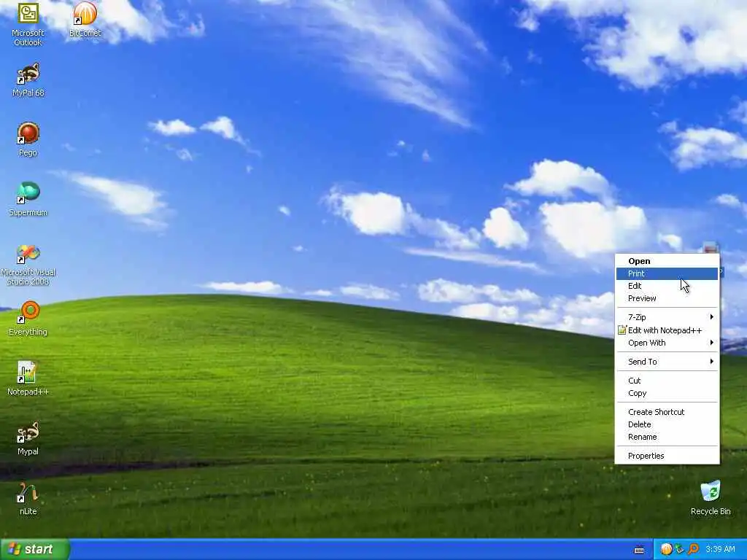The width and height of the screenshot is (747, 560).
Task: Choose Edit with Notepad++ in context menu
Action: (x=667, y=330)
